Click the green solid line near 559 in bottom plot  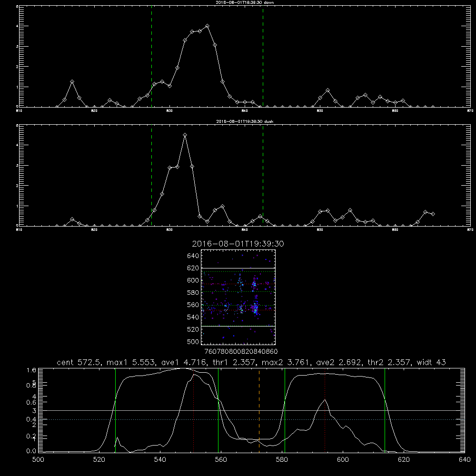[x=218, y=410]
